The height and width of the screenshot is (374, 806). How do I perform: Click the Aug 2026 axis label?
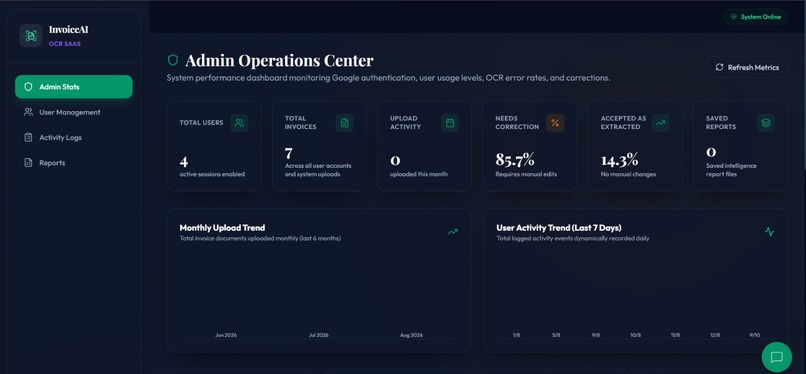pos(411,335)
